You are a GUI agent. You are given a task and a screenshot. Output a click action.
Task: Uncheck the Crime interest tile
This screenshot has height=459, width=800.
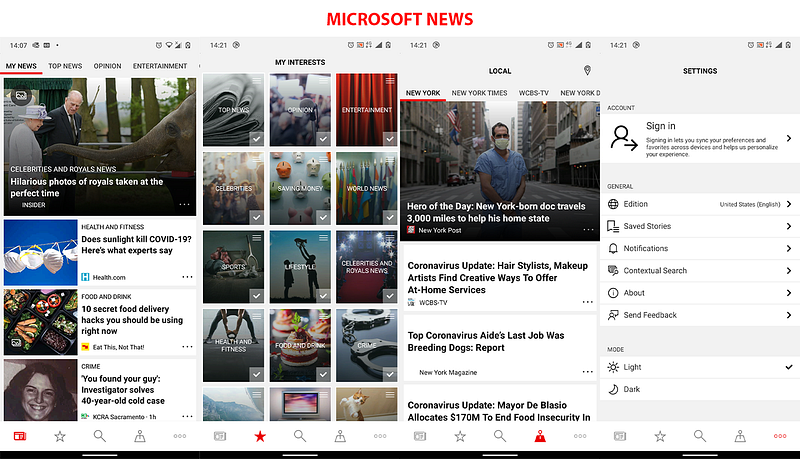tap(390, 374)
